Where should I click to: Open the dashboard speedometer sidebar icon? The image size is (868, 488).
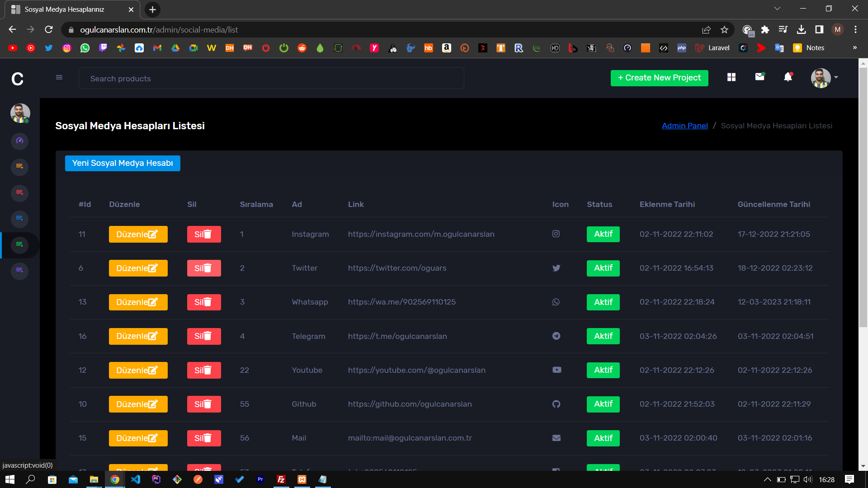[20, 141]
